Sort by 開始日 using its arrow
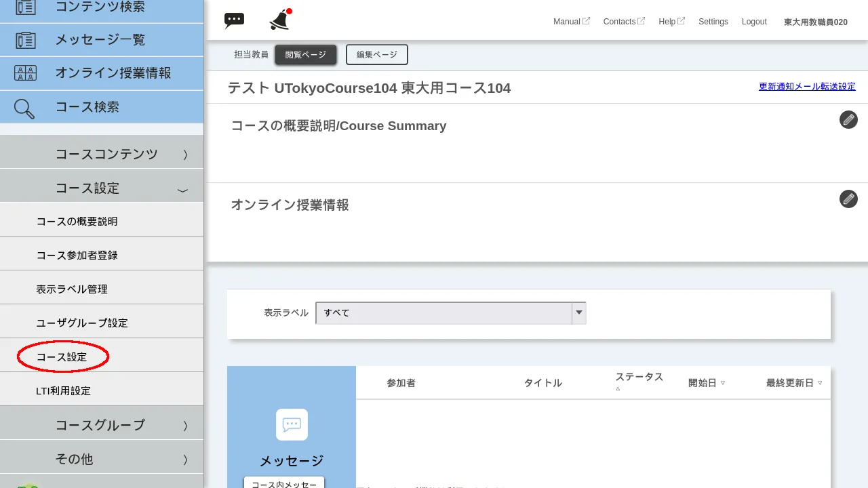Image resolution: width=868 pixels, height=488 pixels. click(x=723, y=382)
